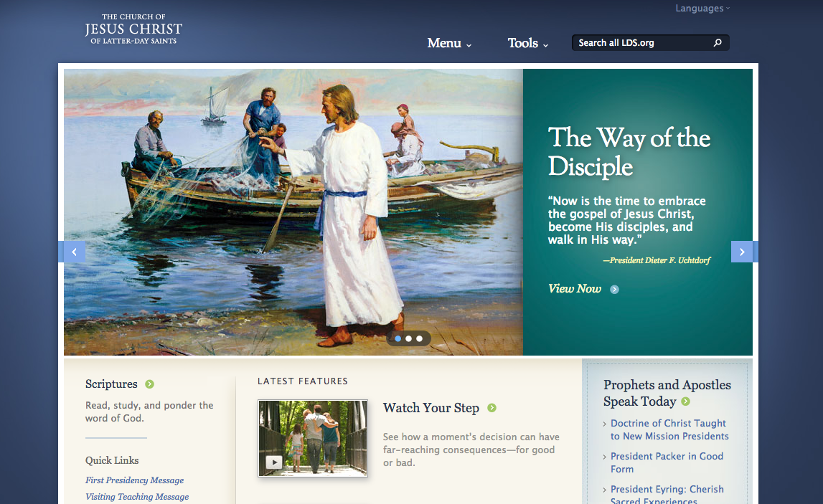
Task: Click green arrow icon beside Scriptures
Action: pos(149,384)
